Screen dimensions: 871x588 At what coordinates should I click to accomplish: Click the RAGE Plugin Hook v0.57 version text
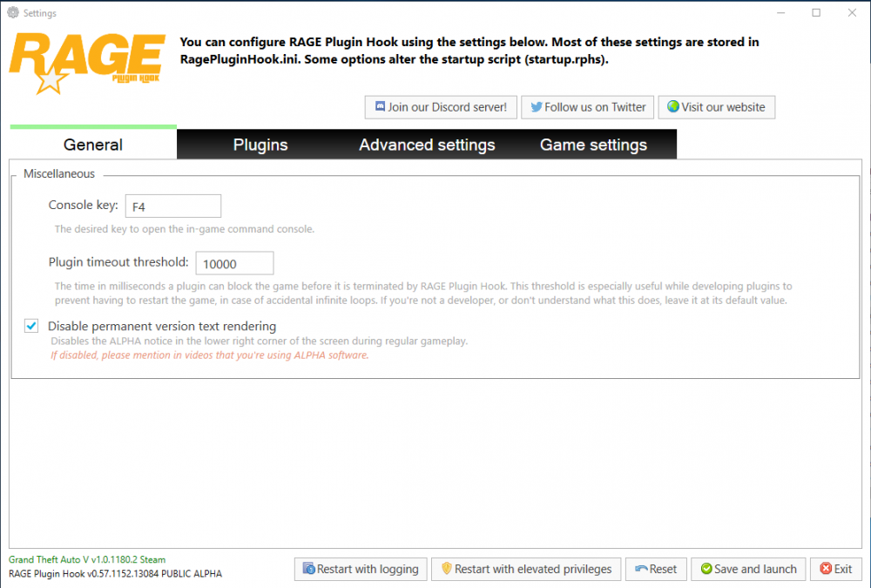pos(115,573)
